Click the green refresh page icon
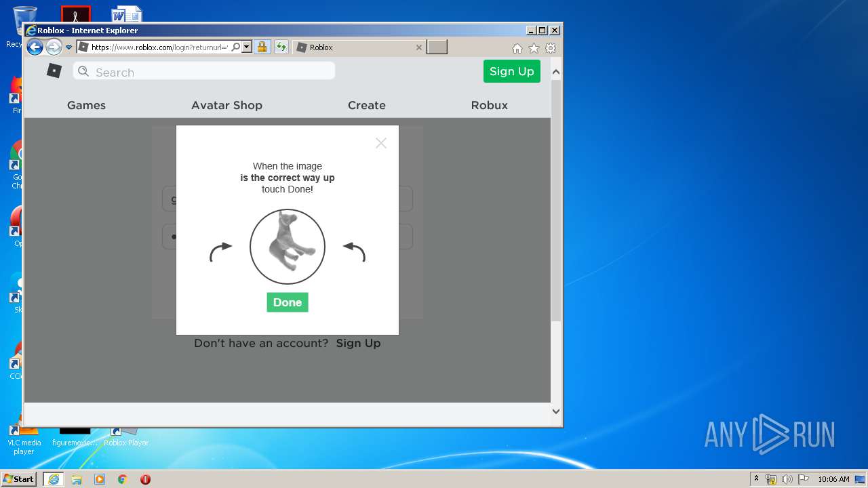The height and width of the screenshot is (488, 868). [281, 47]
